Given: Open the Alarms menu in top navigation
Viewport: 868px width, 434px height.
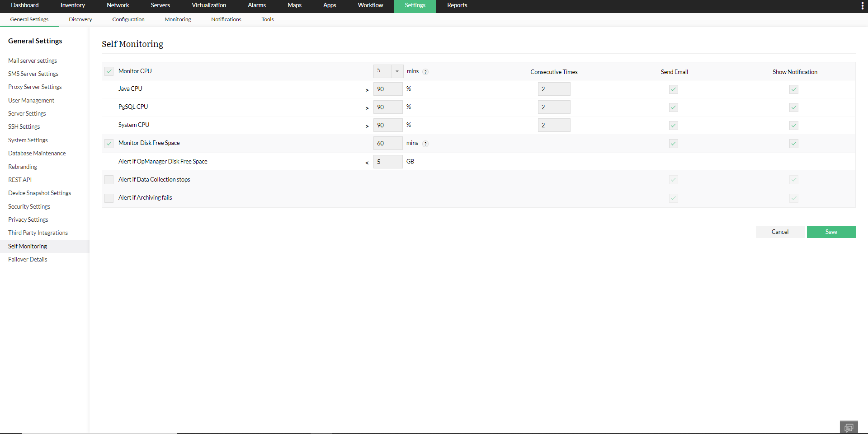Looking at the screenshot, I should 256,5.
